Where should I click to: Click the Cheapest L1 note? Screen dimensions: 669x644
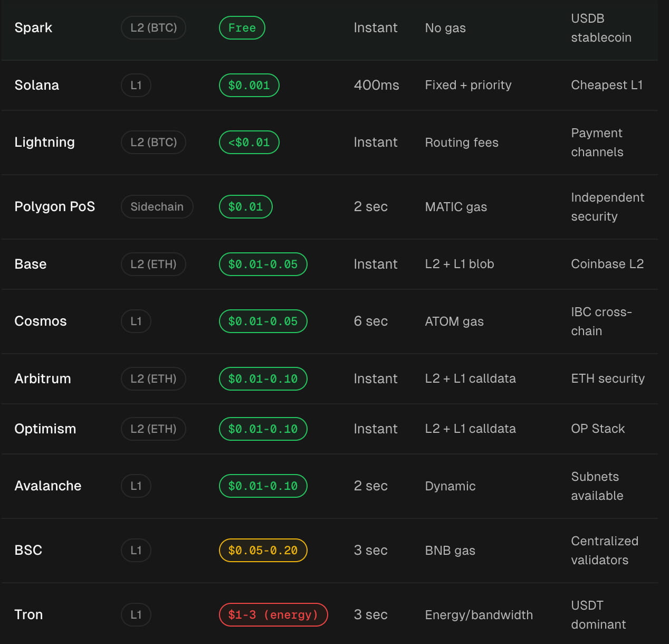pos(607,85)
